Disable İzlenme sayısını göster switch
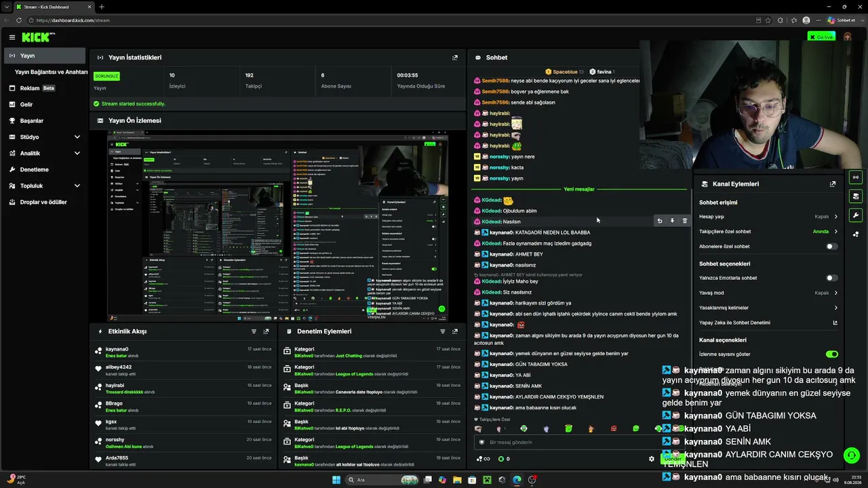The height and width of the screenshot is (488, 868). pyautogui.click(x=832, y=354)
